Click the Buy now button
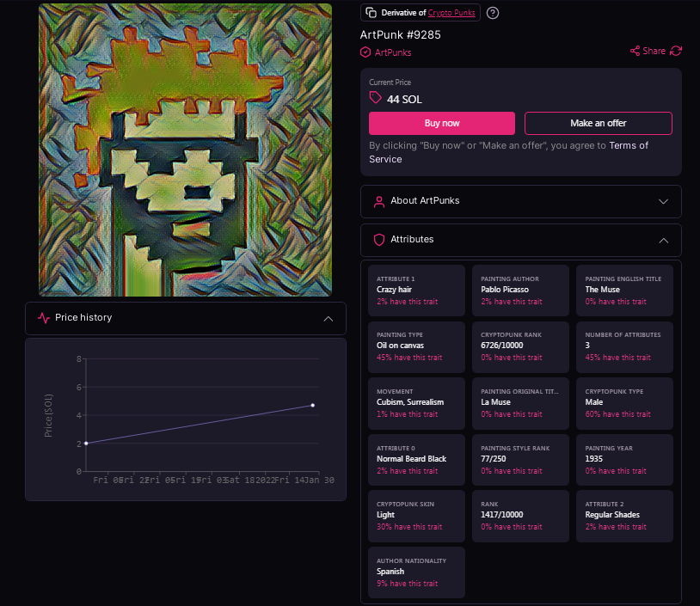The width and height of the screenshot is (700, 606). coord(442,123)
